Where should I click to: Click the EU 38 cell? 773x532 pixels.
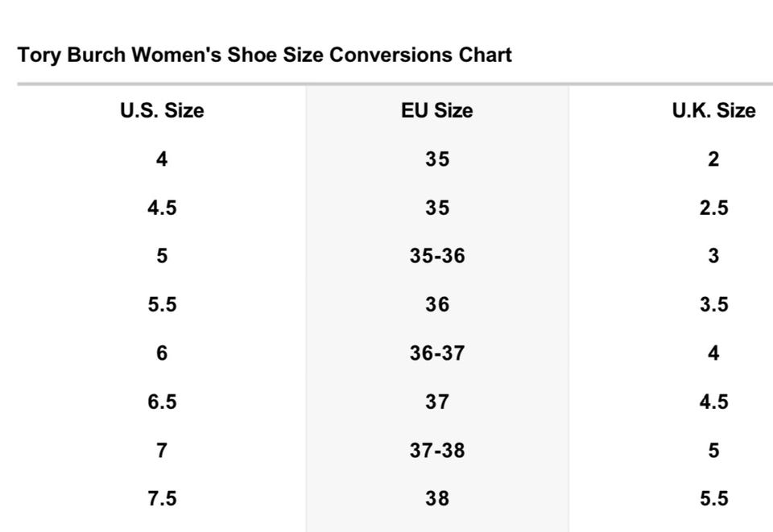pyautogui.click(x=437, y=498)
